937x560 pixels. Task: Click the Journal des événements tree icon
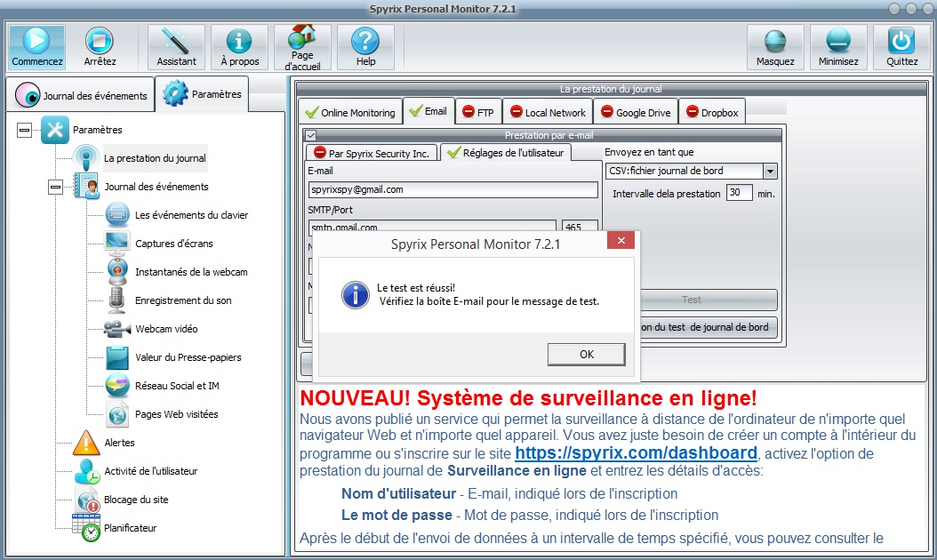[86, 186]
